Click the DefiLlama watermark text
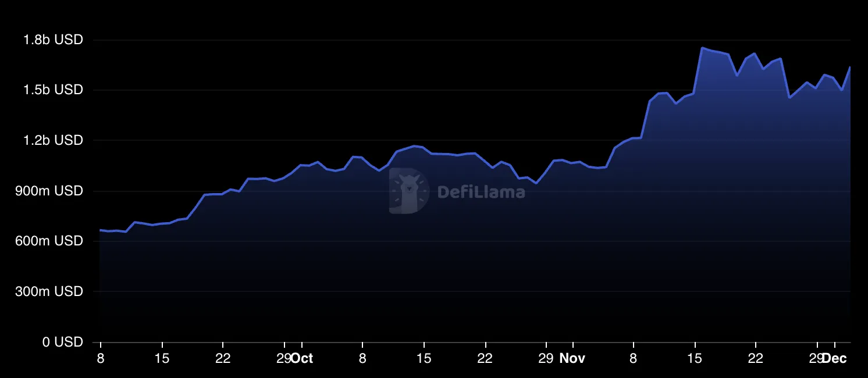 click(481, 191)
